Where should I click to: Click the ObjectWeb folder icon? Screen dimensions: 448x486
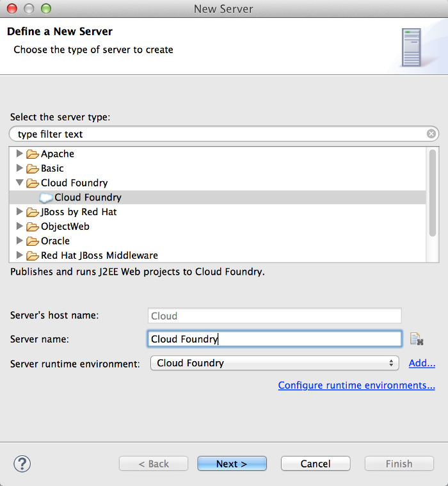tap(33, 227)
